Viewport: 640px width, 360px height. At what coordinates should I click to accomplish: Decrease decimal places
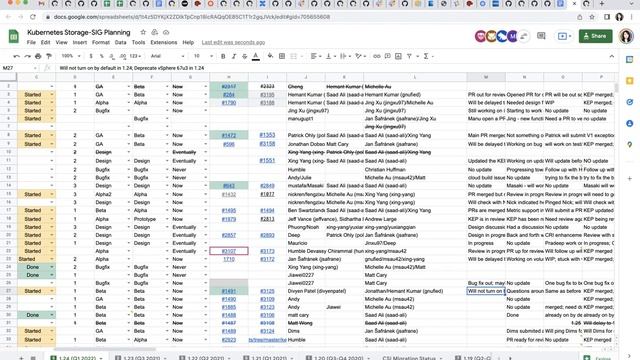112,56
